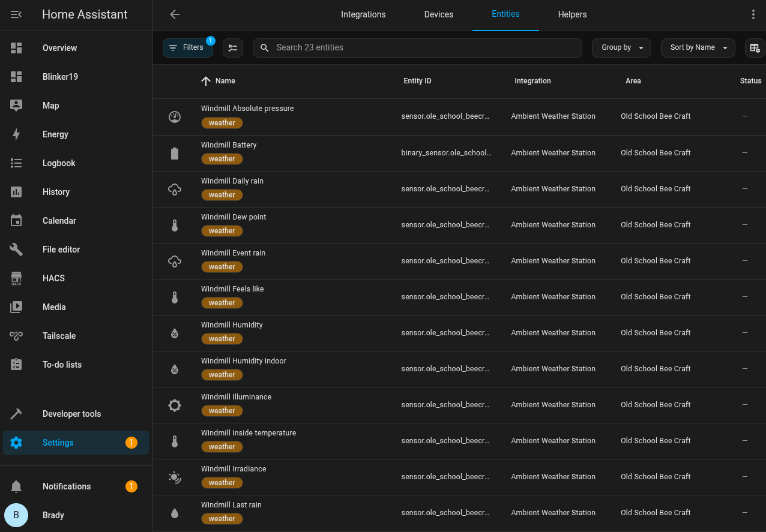
Task: Click the Home Assistant title
Action: point(85,14)
